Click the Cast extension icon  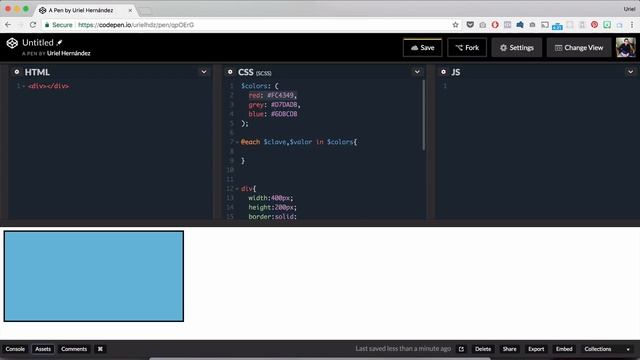[x=545, y=25]
